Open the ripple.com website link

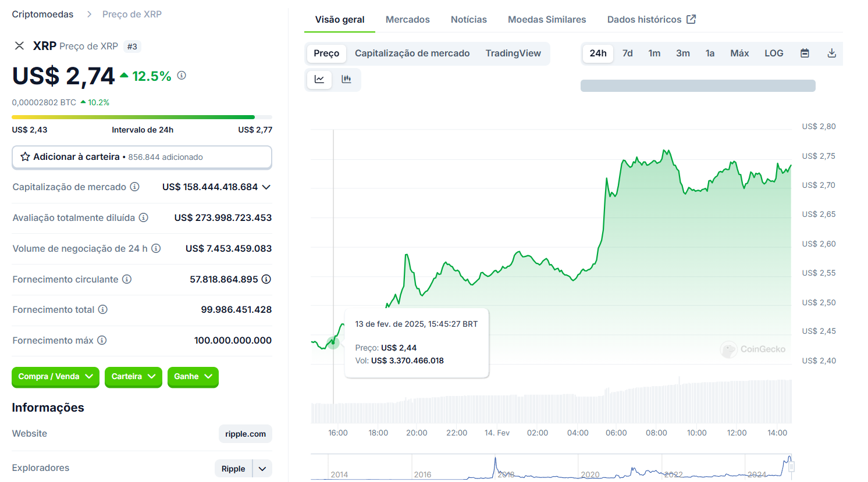pyautogui.click(x=246, y=434)
